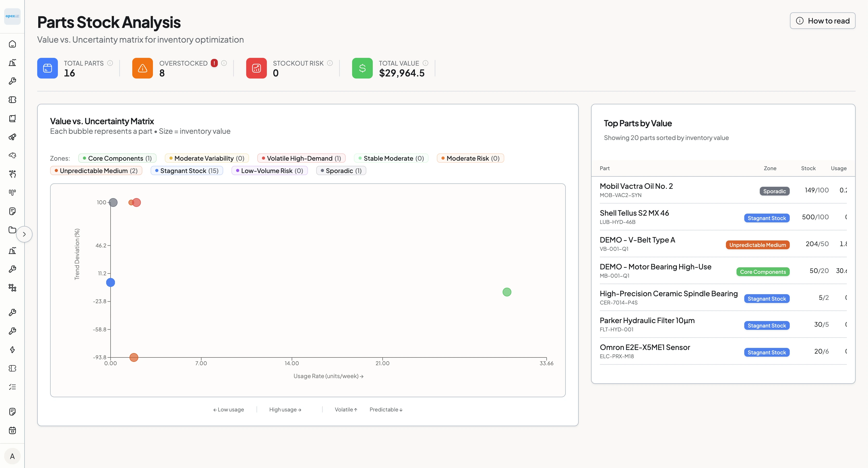Open the How to read guide

823,21
